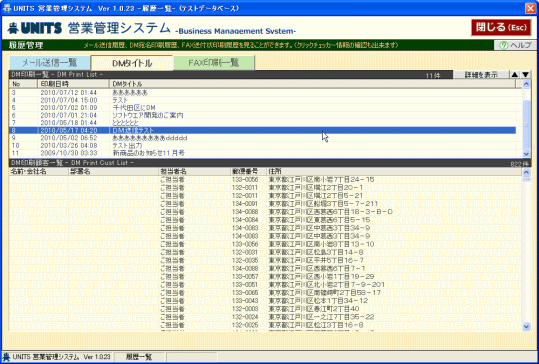Click the down arrow of DM print list scrollbar

[x=526, y=154]
